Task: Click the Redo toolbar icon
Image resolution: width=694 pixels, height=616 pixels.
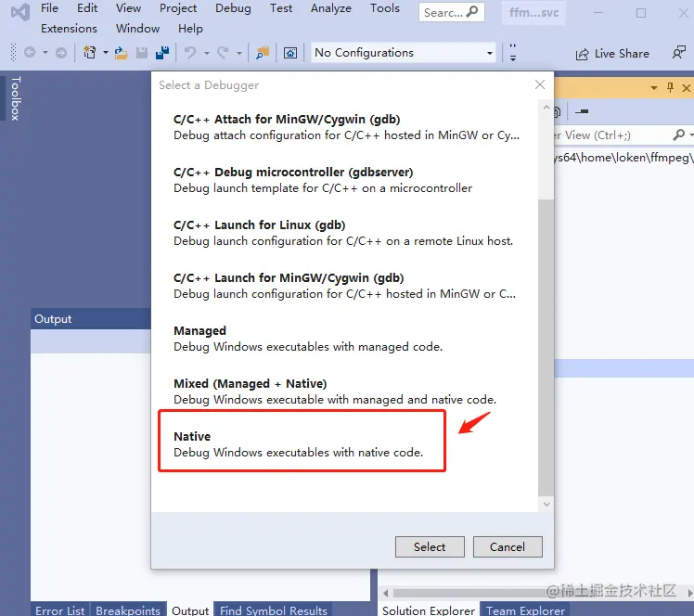Action: click(x=223, y=53)
